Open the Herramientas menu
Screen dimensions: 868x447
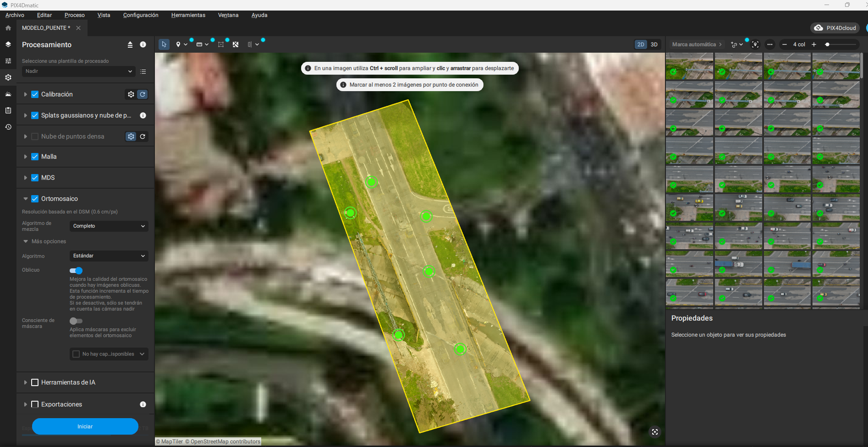188,15
